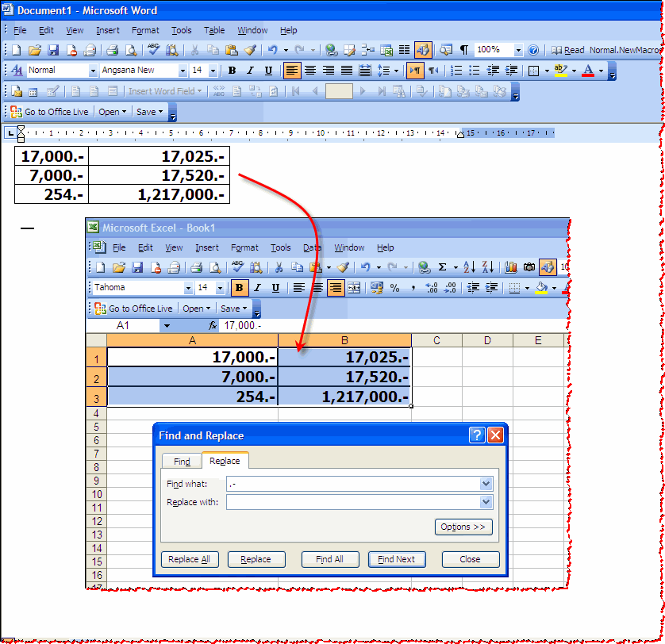Click the Bullets list icon in Word
The height and width of the screenshot is (644, 665).
[475, 71]
